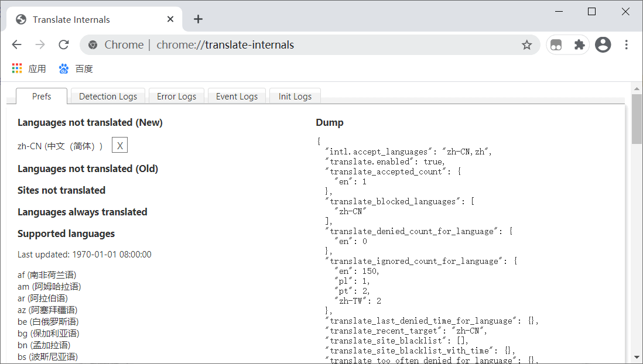This screenshot has height=364, width=643.
Task: Bookmark the page via star icon
Action: (526, 44)
